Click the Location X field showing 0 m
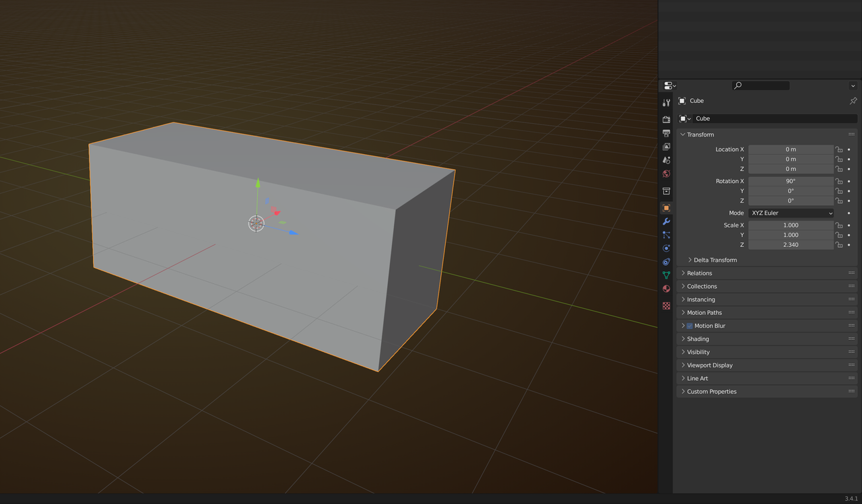Screen dimensions: 862x504 click(791, 149)
